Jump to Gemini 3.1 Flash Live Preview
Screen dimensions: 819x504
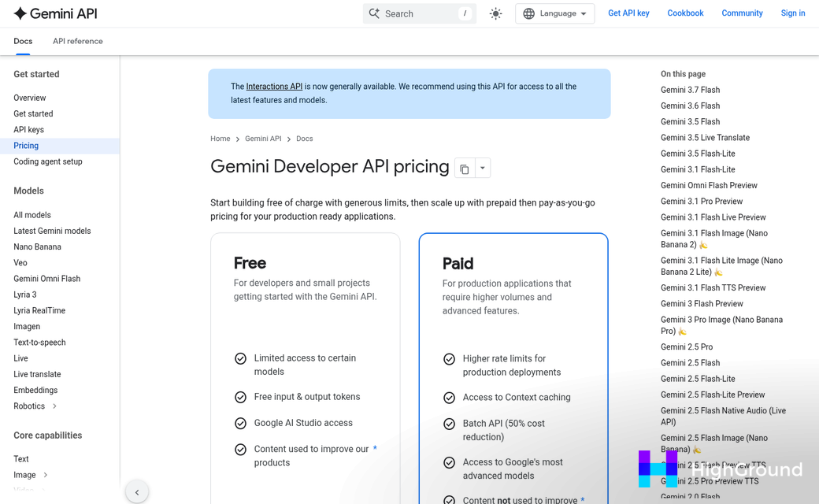pyautogui.click(x=713, y=217)
